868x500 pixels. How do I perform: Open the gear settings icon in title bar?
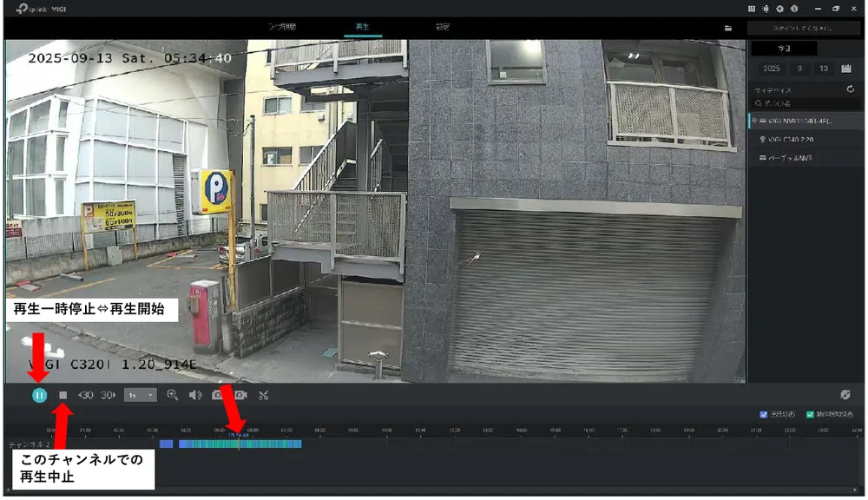[780, 9]
